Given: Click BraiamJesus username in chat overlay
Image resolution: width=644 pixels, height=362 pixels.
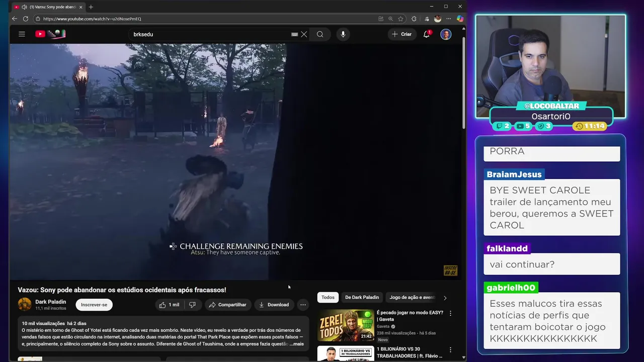Looking at the screenshot, I should (x=514, y=174).
